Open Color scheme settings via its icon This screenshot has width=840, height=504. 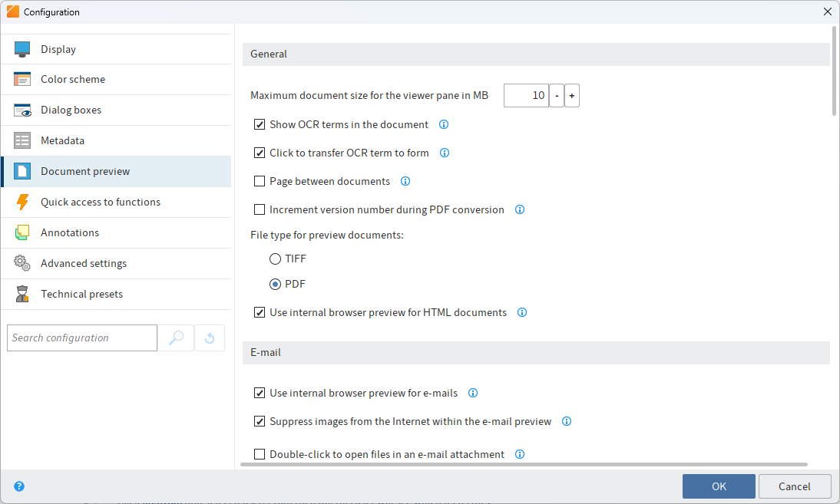pyautogui.click(x=22, y=79)
